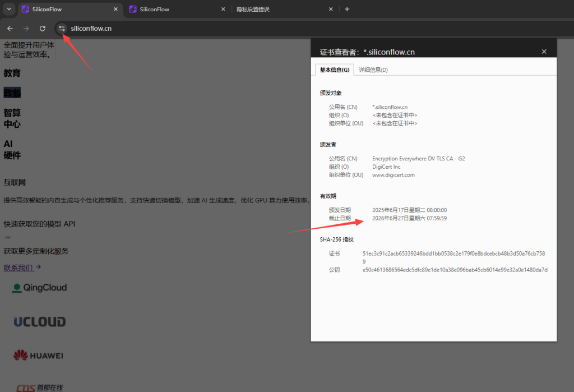Select the 基本信息(G) certificate tab
The image size is (574, 392).
pyautogui.click(x=335, y=70)
